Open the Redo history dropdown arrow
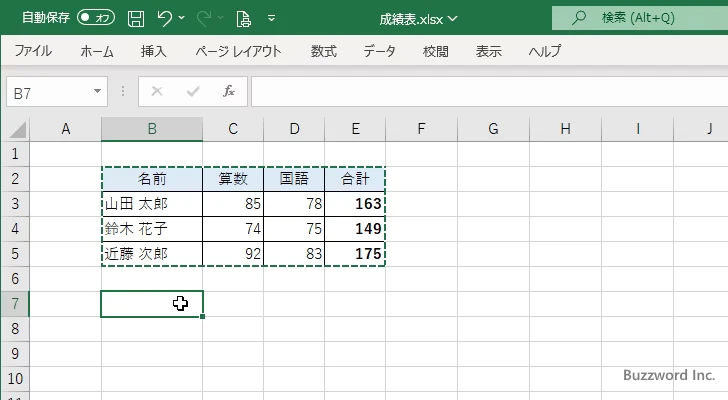Image resolution: width=728 pixels, height=400 pixels. coord(221,18)
